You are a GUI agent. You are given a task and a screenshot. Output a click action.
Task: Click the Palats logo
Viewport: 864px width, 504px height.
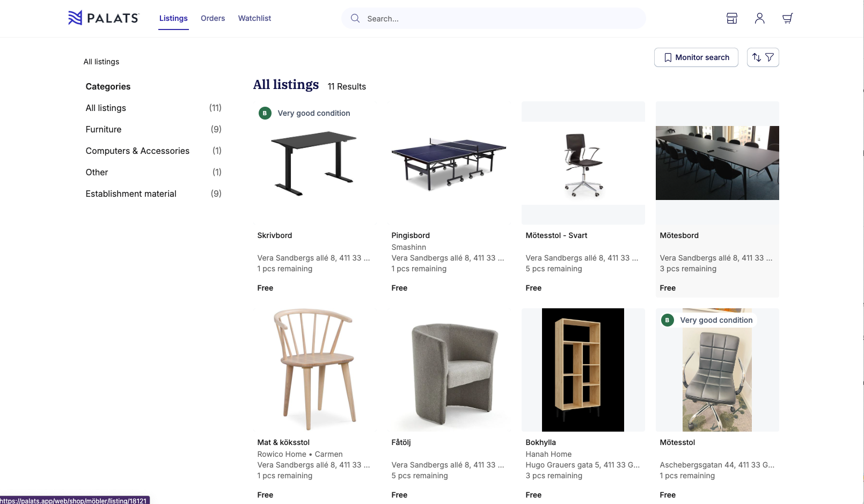click(x=104, y=18)
